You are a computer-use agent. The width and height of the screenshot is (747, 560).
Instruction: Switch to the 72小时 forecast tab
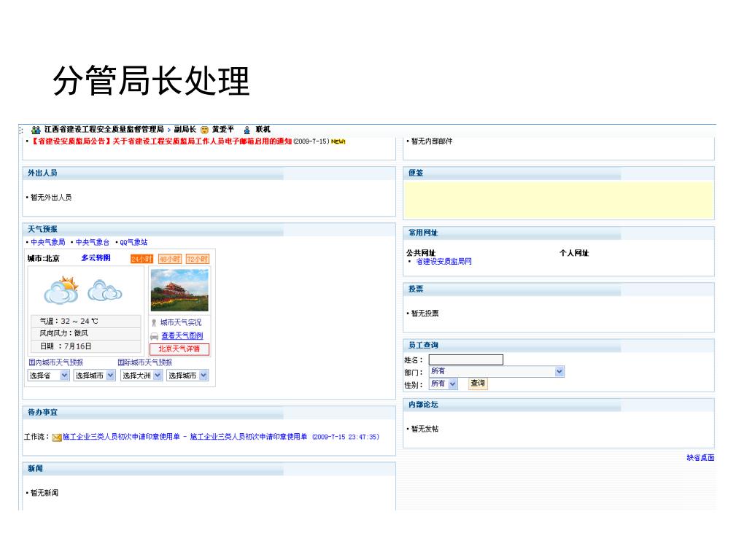pos(197,259)
